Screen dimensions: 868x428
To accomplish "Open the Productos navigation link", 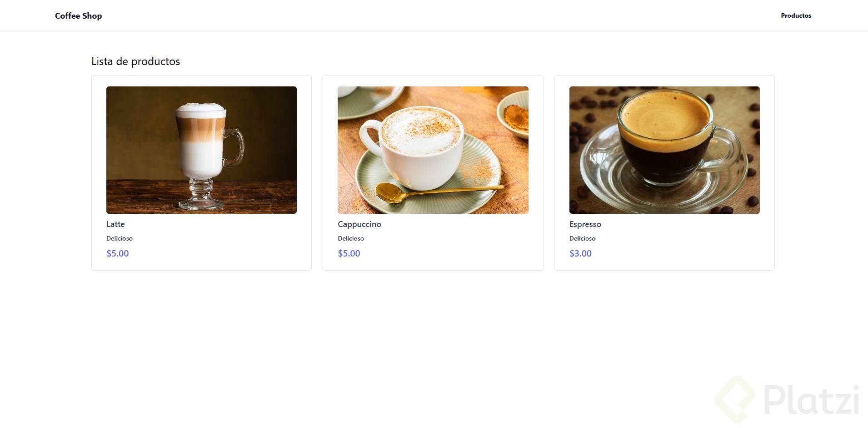I will click(x=796, y=15).
